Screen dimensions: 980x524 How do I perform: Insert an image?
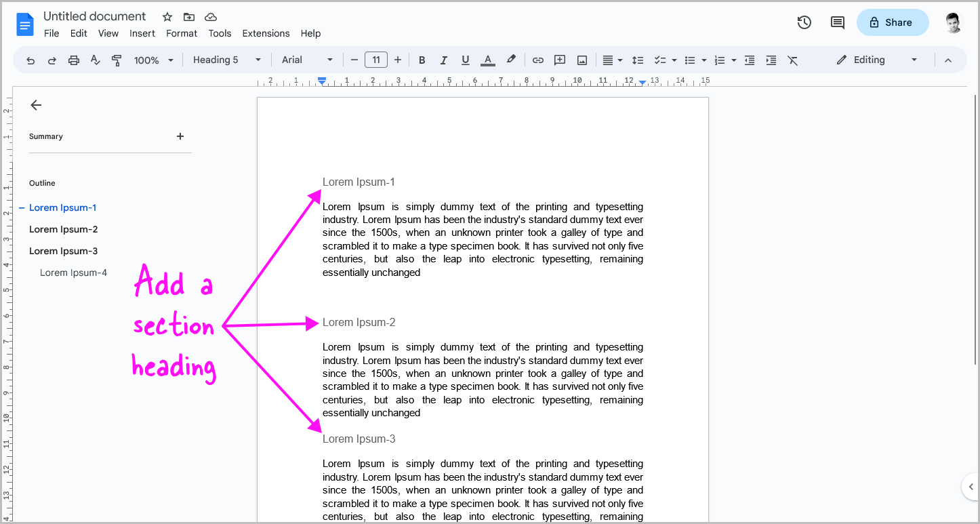[x=581, y=60]
